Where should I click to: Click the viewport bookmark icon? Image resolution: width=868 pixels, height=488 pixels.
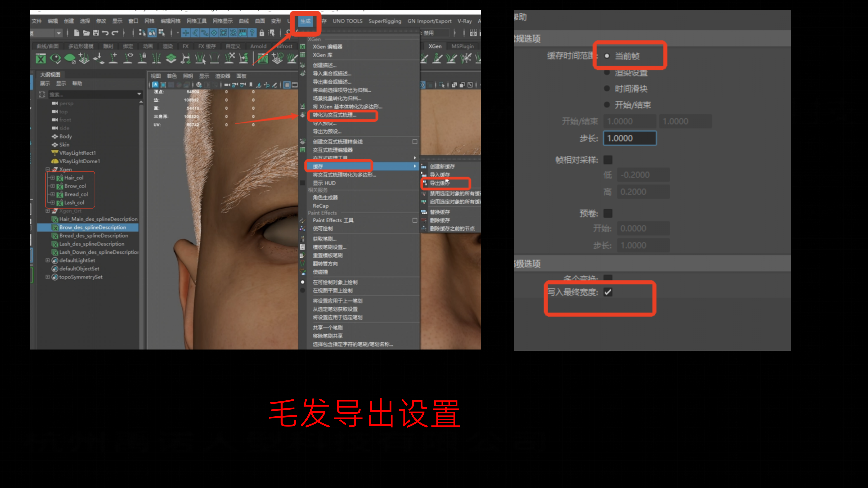click(251, 85)
